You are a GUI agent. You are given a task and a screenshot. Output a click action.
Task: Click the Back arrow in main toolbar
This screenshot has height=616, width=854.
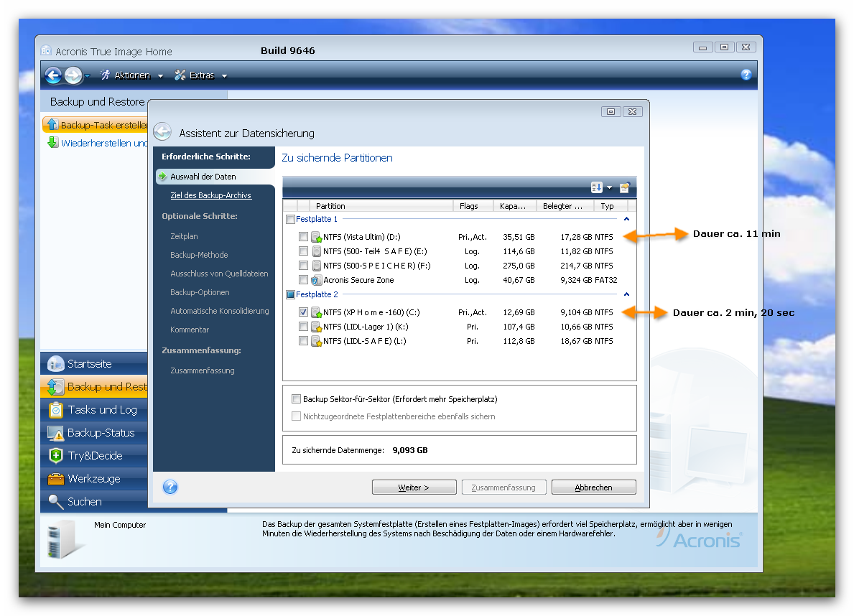coord(53,75)
